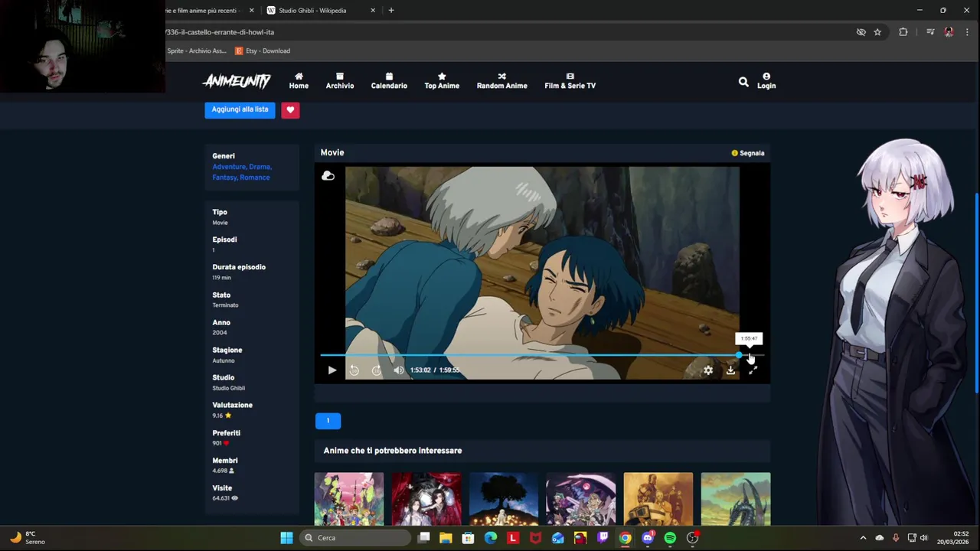This screenshot has width=980, height=551.
Task: Open Spotify from the taskbar
Action: click(x=670, y=538)
